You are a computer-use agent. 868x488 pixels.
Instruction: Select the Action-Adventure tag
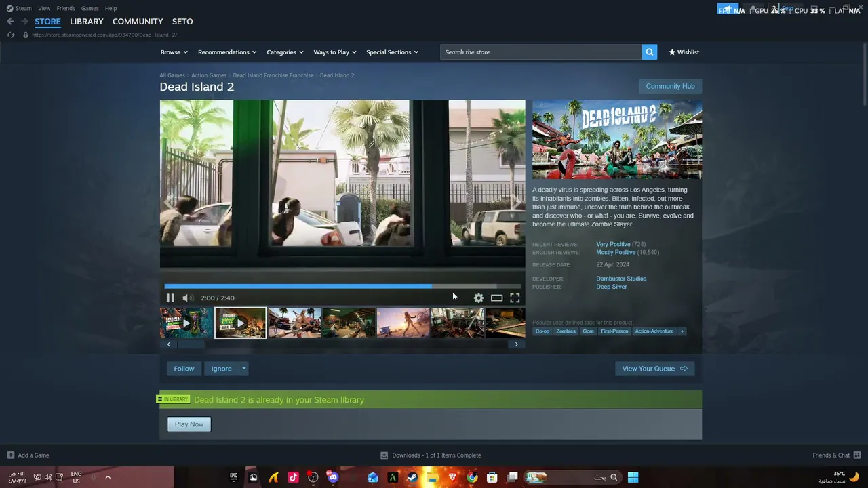click(654, 331)
